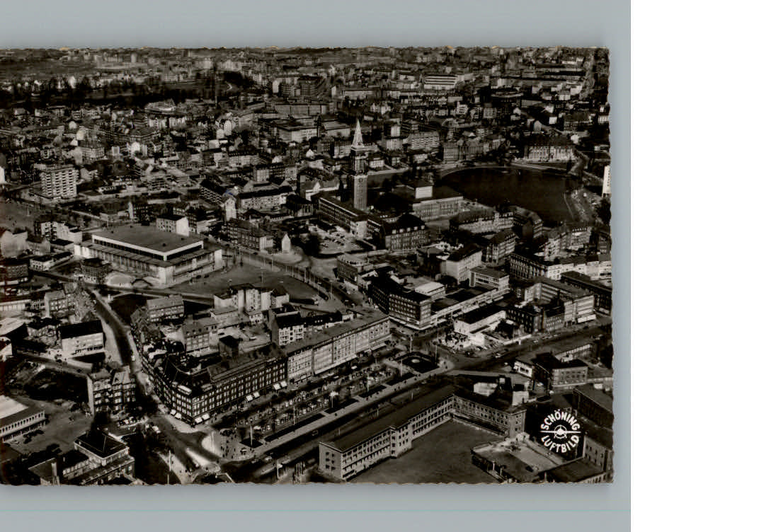The height and width of the screenshot is (532, 759).
Task: Click the dark-roofed corner block at lower left
Action: [x=212, y=386]
